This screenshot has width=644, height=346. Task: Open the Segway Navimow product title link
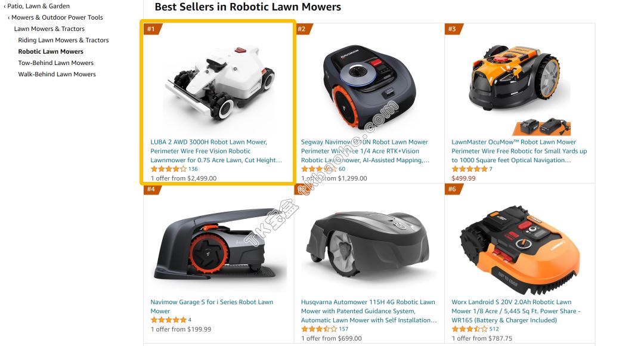pyautogui.click(x=365, y=151)
